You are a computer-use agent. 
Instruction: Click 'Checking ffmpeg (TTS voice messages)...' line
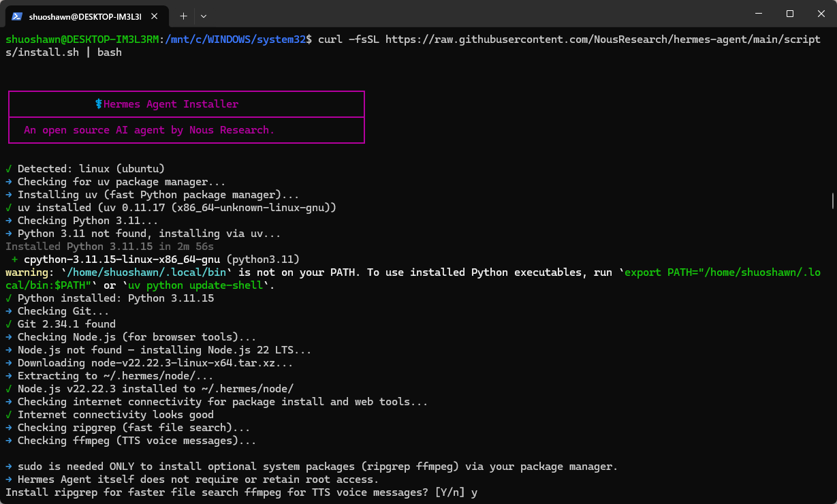131,441
